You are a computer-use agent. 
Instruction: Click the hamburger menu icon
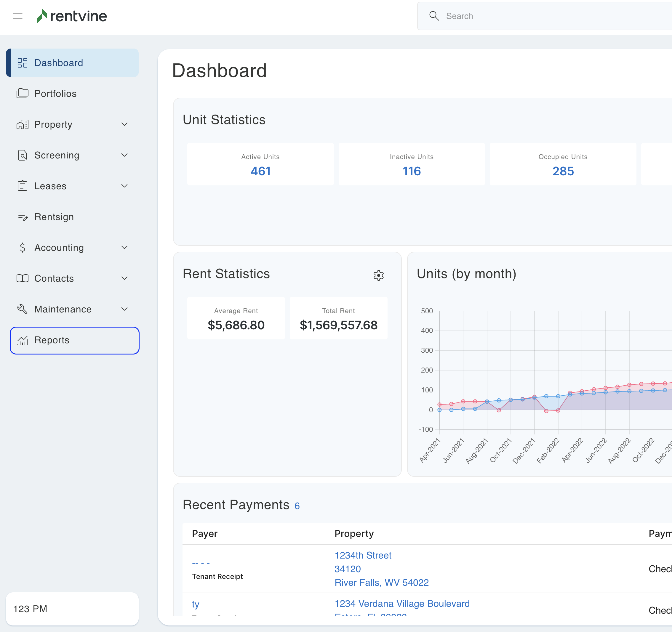[x=17, y=16]
